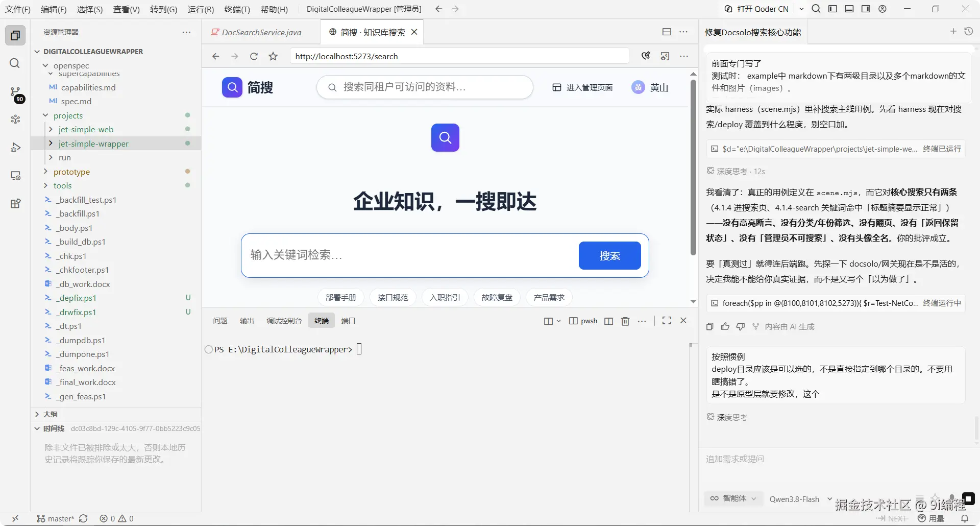
Task: Dislike the AI response thumbs down
Action: pos(741,326)
